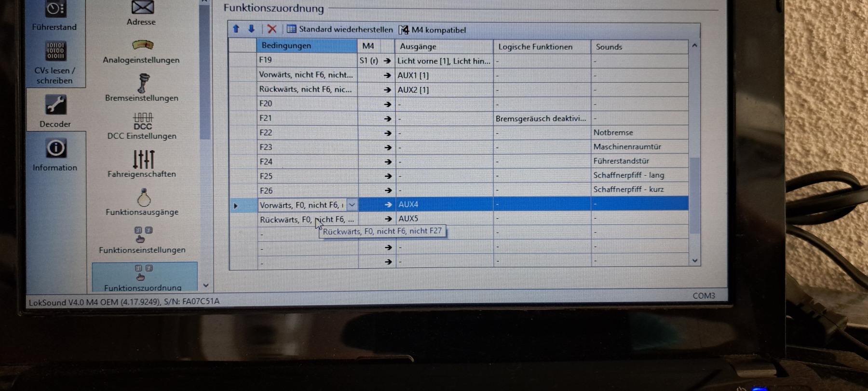The image size is (868, 391).
Task: Select the F19 condition cell
Action: pos(307,60)
